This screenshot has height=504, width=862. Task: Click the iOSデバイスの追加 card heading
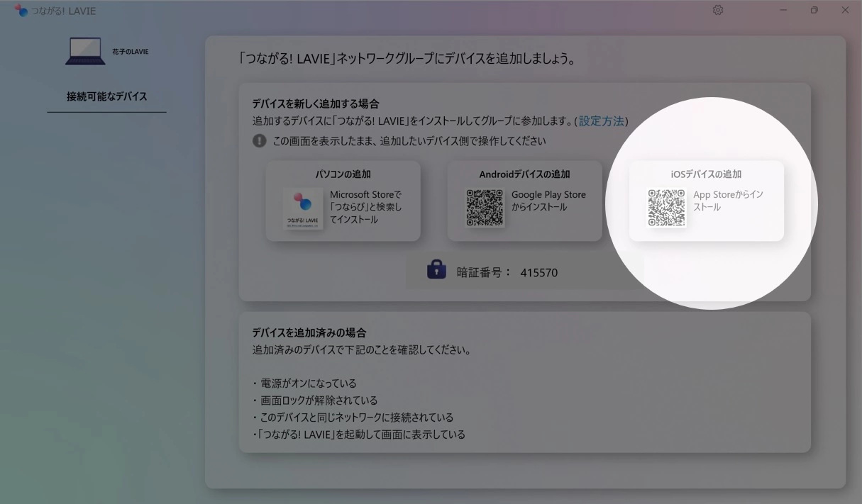point(707,174)
